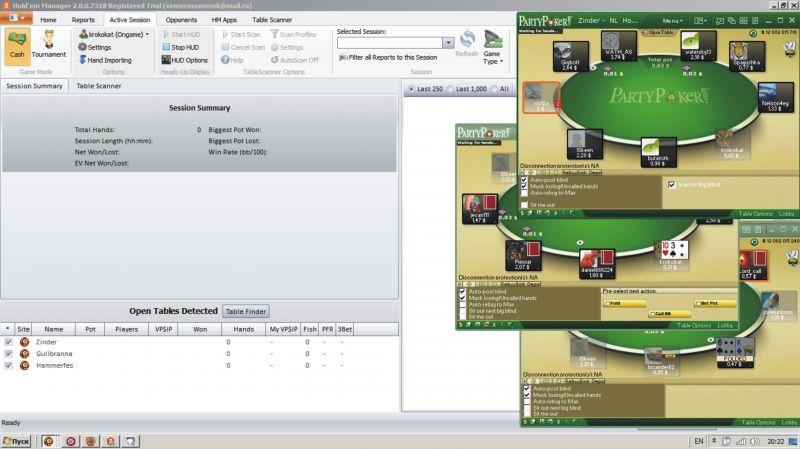
Task: Click the Bet Pot pre-select button
Action: (715, 303)
